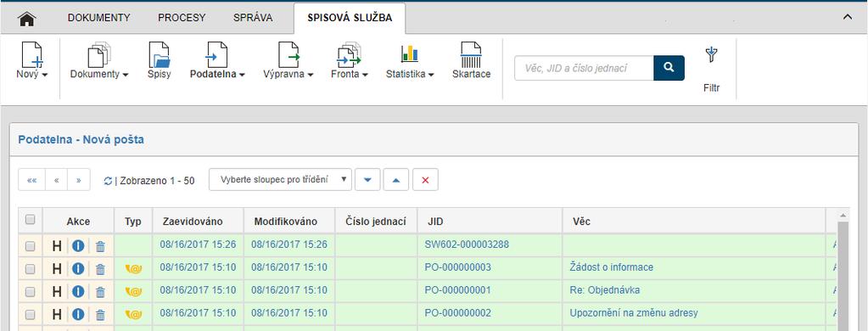This screenshot has height=331, width=868.
Task: Open the SW602-000003288 JID link
Action: pos(467,244)
